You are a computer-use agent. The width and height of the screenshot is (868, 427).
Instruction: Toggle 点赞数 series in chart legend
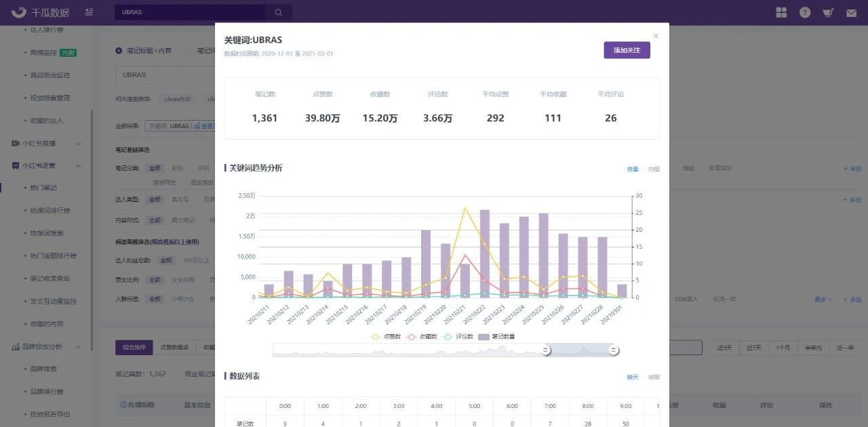point(384,337)
